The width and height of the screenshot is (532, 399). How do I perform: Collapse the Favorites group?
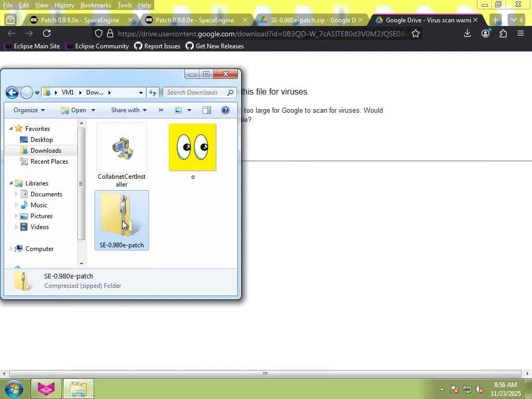tap(11, 128)
